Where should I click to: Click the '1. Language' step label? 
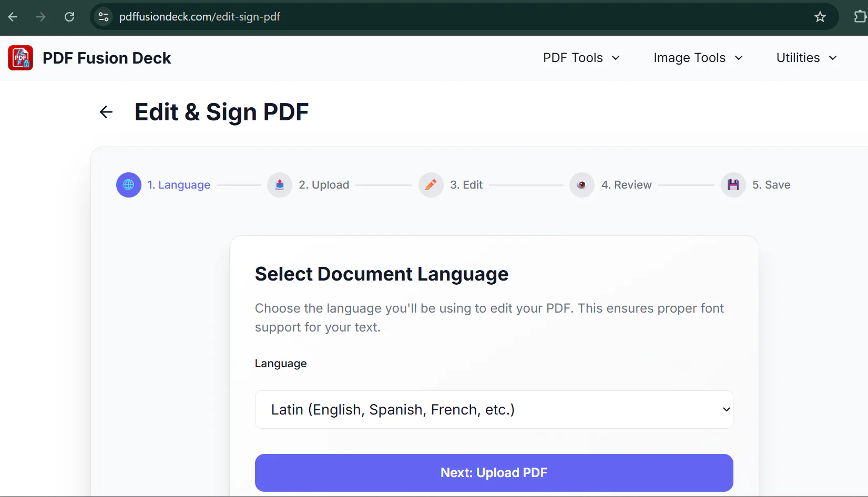pyautogui.click(x=179, y=185)
